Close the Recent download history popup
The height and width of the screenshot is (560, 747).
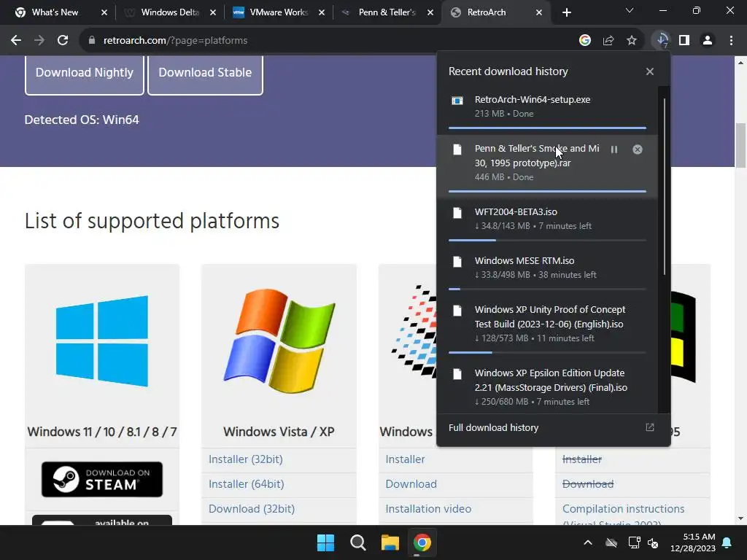pos(650,71)
